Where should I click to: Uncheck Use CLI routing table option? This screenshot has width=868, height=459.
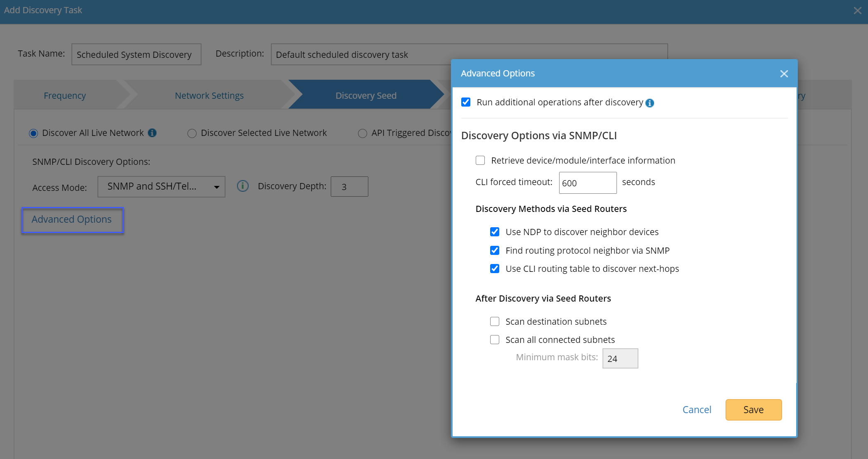coord(495,269)
